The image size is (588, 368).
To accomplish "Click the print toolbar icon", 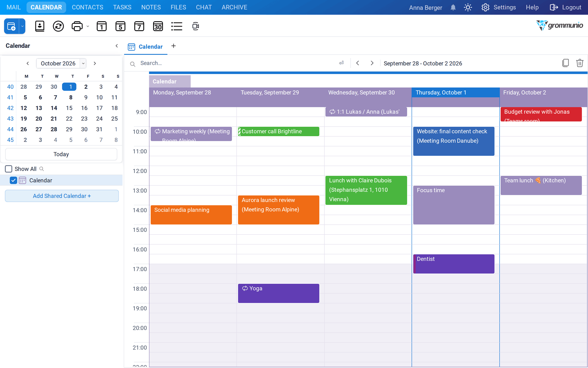I will pos(77,26).
